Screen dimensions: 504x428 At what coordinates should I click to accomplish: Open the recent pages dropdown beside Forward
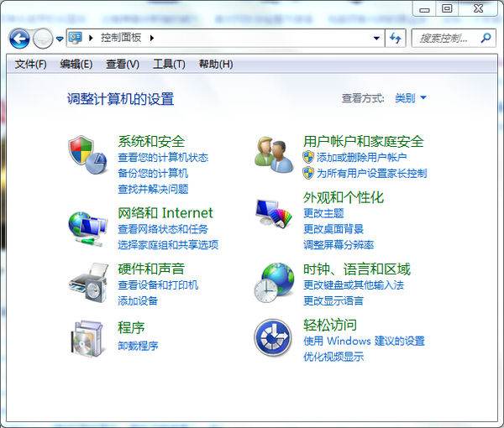[60, 39]
